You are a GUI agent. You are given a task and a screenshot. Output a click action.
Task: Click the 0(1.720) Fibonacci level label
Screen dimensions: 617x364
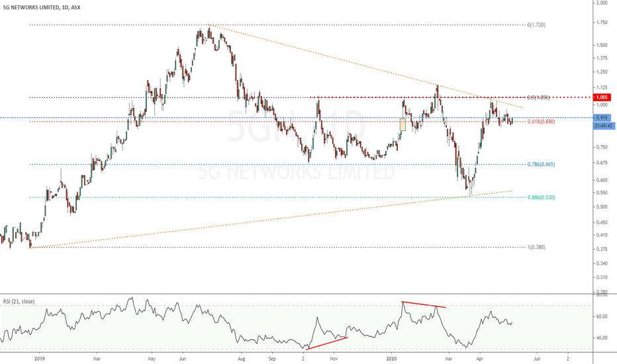536,24
